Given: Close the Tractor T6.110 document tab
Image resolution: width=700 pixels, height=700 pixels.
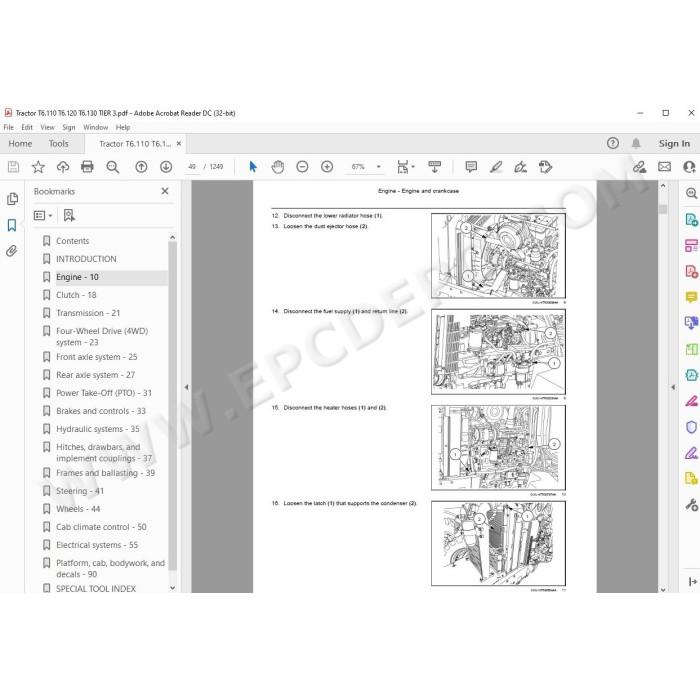Looking at the screenshot, I should 179,143.
